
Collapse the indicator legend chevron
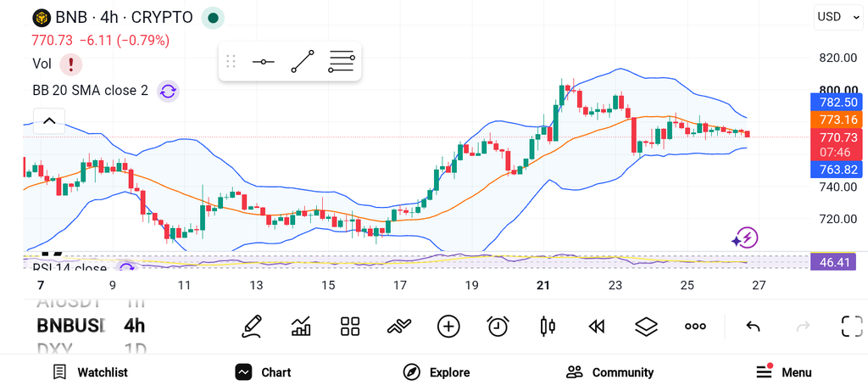(x=49, y=121)
